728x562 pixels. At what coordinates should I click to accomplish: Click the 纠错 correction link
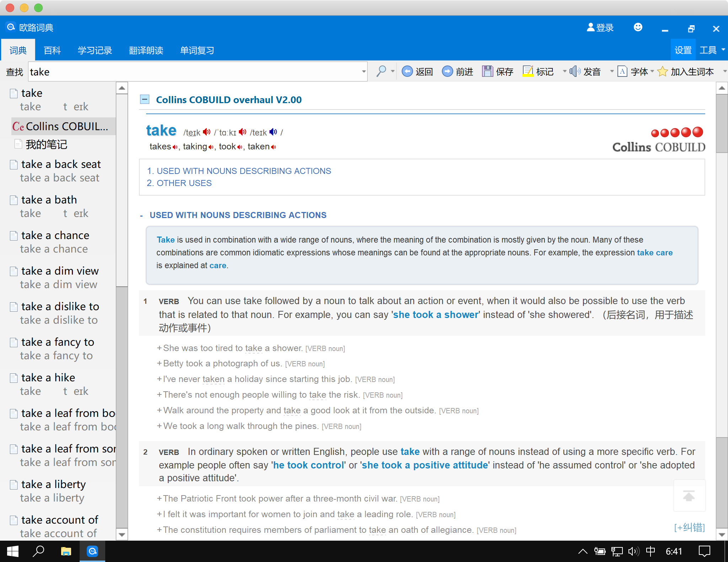pos(689,527)
